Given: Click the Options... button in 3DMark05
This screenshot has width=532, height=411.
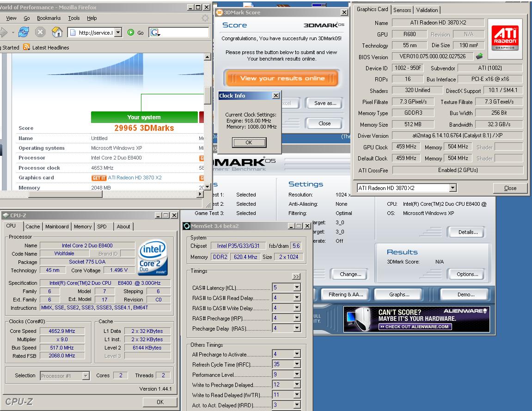Looking at the screenshot, I should click(467, 274).
